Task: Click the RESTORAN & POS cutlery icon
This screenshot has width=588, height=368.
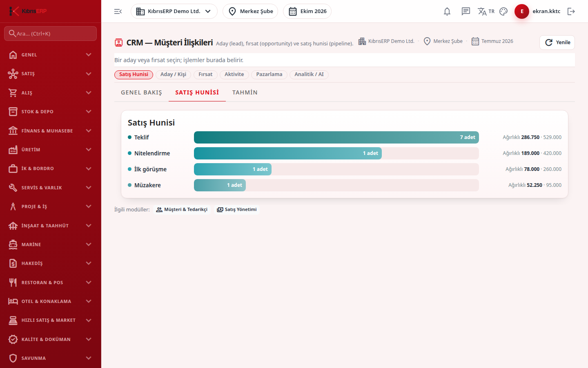Action: click(x=13, y=283)
